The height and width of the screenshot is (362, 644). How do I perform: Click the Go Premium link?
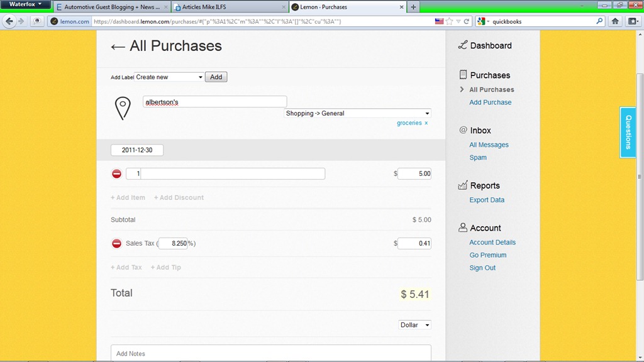tap(488, 255)
